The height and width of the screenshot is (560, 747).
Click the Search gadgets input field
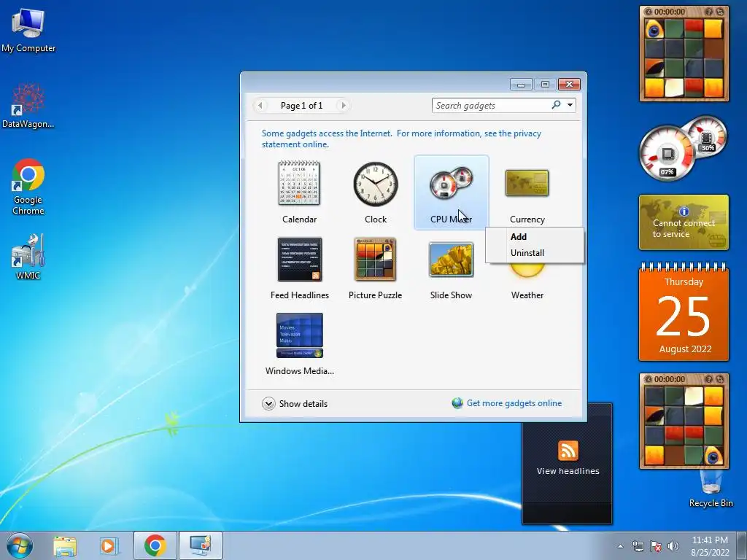pos(491,105)
